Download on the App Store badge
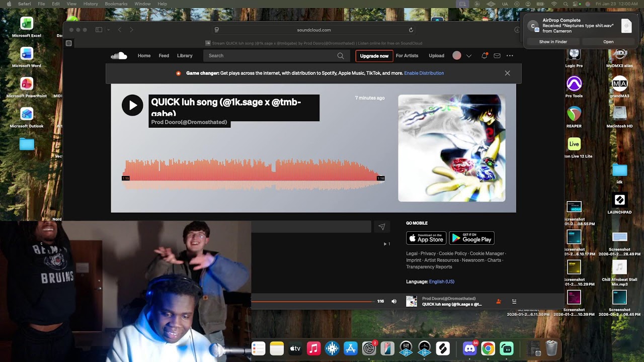 click(x=426, y=238)
